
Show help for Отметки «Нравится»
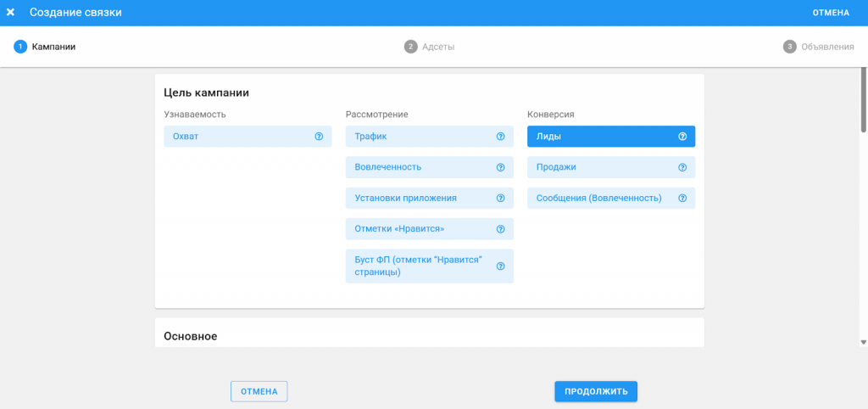[x=500, y=229]
